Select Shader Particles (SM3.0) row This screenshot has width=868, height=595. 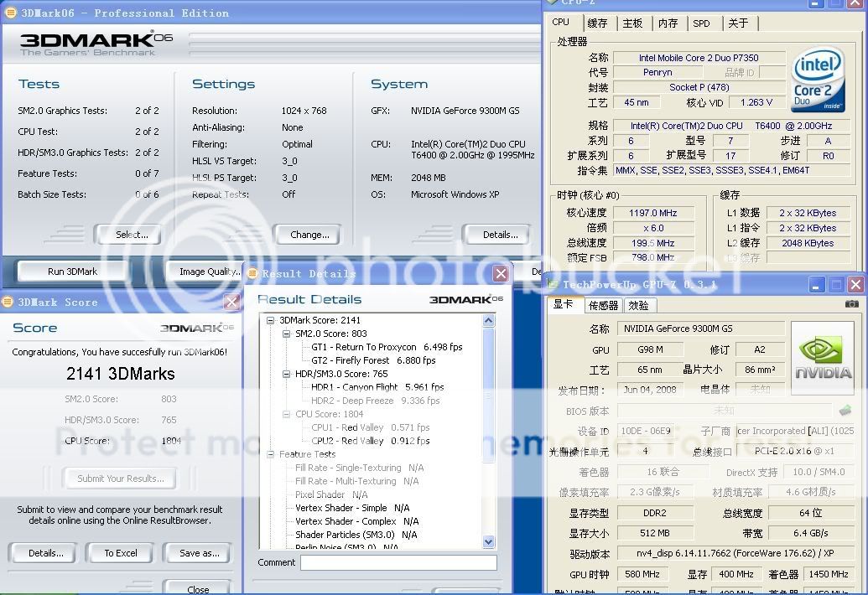356,535
